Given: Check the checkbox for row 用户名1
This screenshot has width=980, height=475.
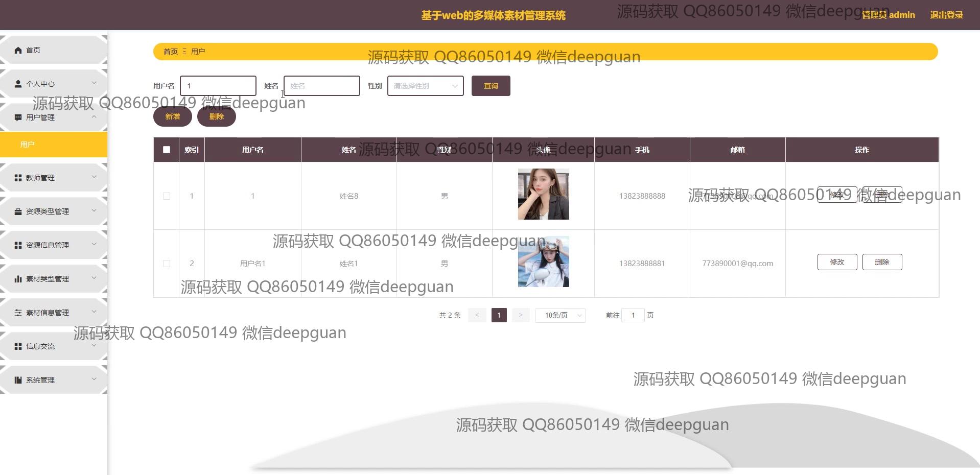Looking at the screenshot, I should point(167,264).
